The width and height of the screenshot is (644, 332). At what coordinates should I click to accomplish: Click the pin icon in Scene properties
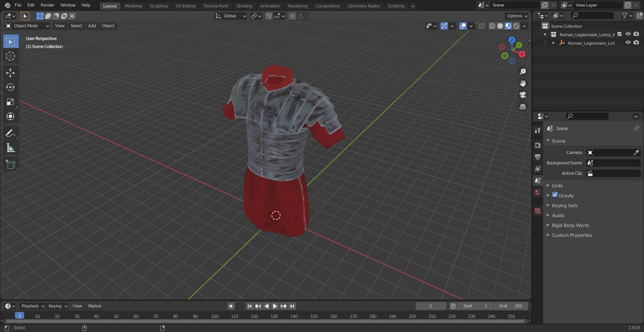point(636,129)
